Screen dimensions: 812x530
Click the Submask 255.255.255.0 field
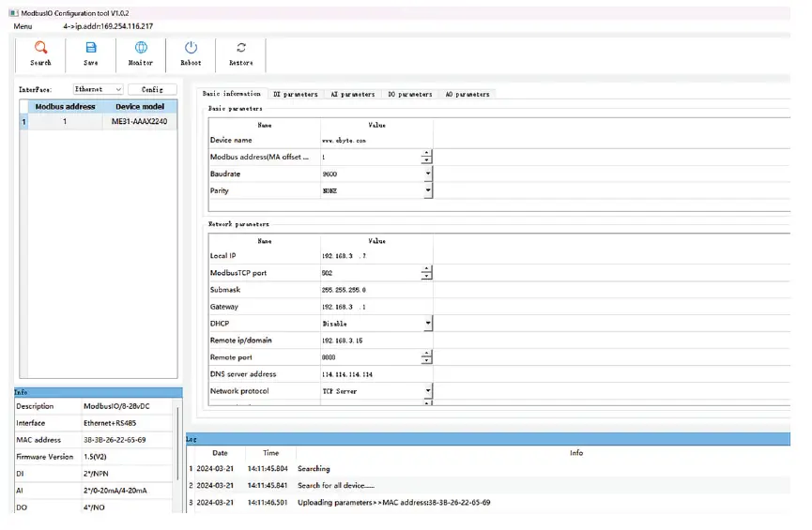coord(376,290)
